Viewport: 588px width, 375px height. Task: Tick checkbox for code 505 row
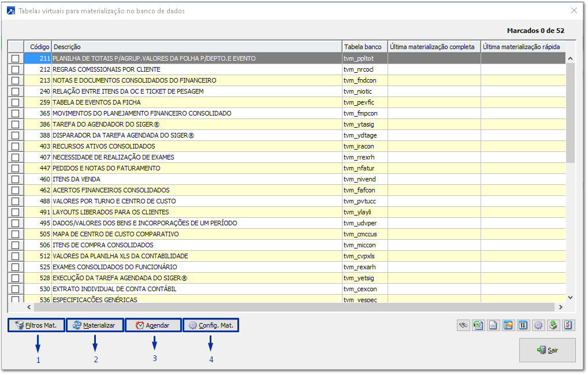[x=16, y=234]
